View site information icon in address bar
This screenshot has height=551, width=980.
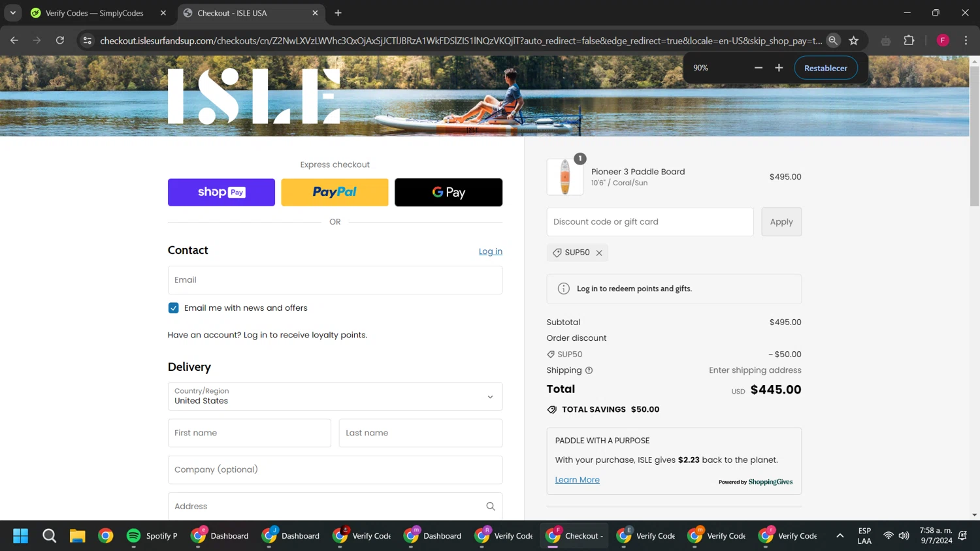click(x=87, y=40)
